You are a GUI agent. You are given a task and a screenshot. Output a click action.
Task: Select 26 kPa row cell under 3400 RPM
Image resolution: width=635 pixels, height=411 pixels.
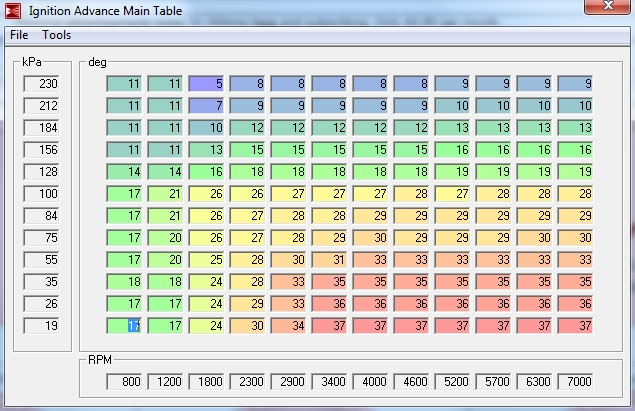coord(329,304)
